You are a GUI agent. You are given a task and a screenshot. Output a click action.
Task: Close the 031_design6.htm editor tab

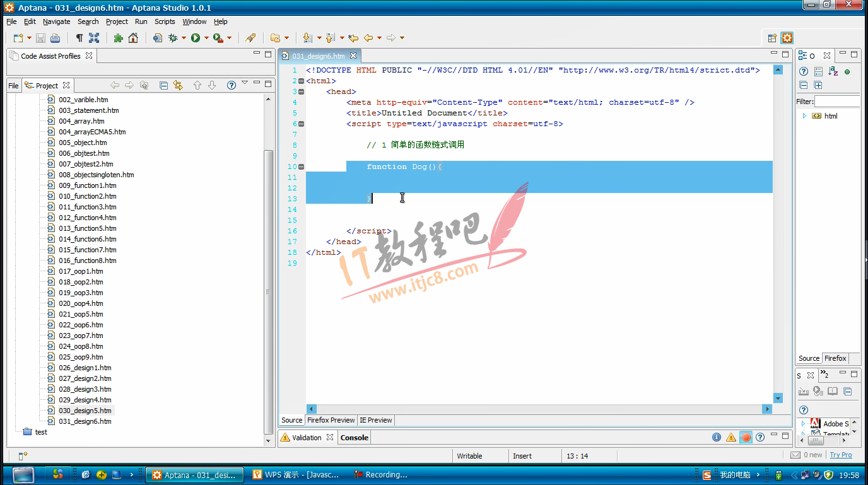[x=354, y=56]
